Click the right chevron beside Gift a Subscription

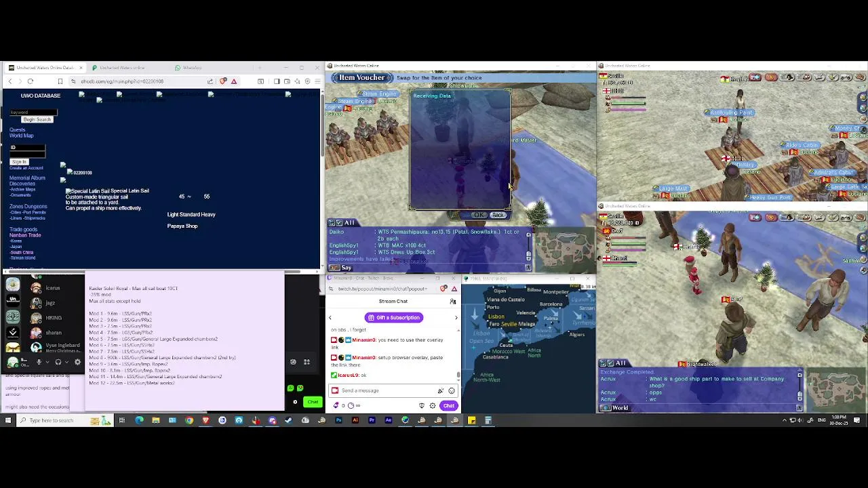tap(456, 317)
